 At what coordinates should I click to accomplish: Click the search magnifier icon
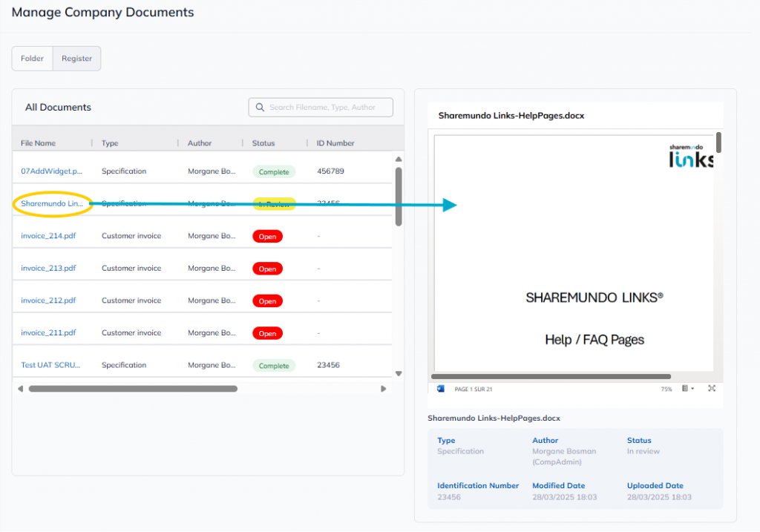260,108
